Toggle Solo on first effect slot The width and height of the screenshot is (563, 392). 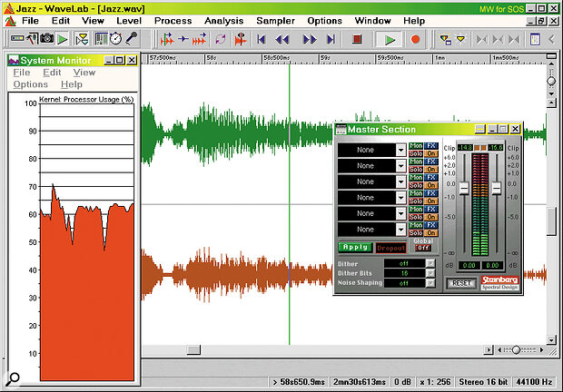(416, 153)
